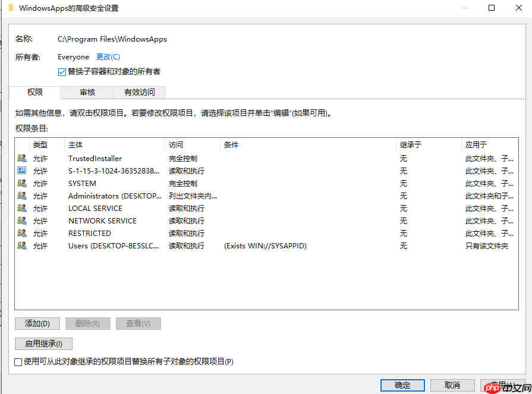Click the app package icon beside S-1-15-3-1024 entry
532x394 pixels.
(x=22, y=171)
